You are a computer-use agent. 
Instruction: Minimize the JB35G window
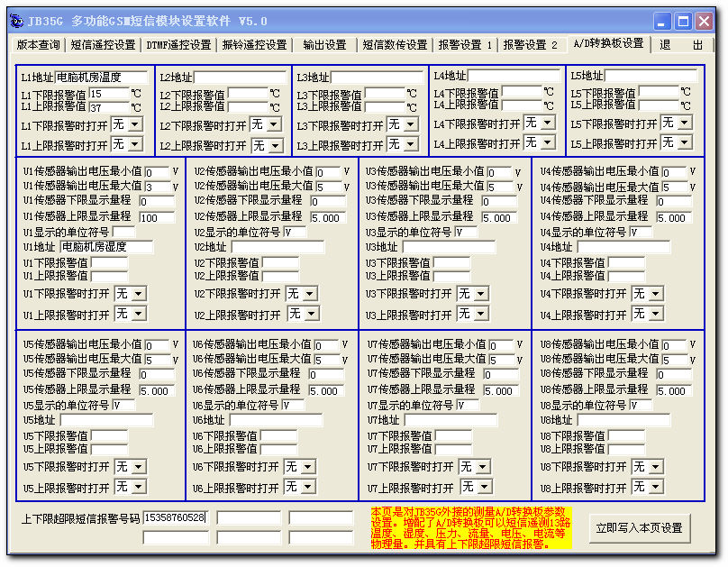point(662,20)
